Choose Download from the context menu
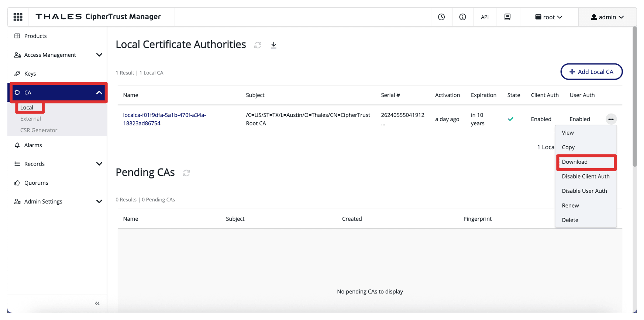 575,162
